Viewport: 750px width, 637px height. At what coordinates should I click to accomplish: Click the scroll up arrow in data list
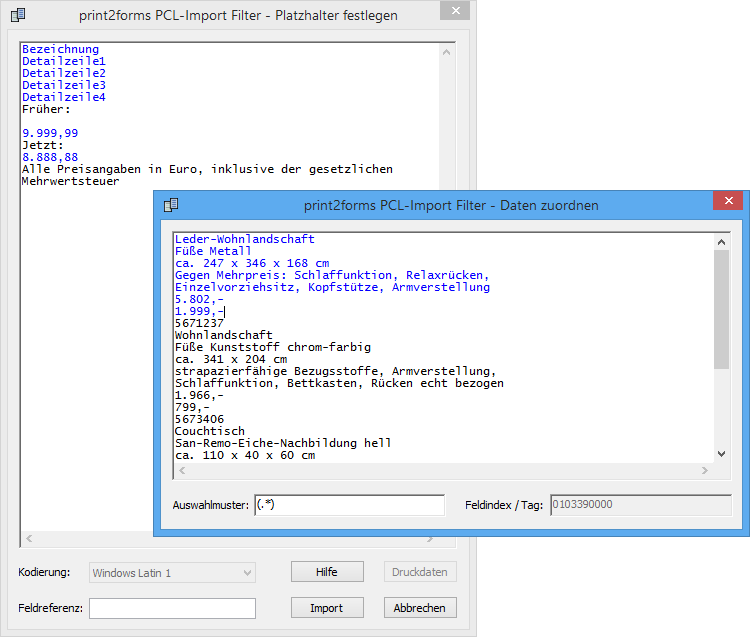(722, 241)
